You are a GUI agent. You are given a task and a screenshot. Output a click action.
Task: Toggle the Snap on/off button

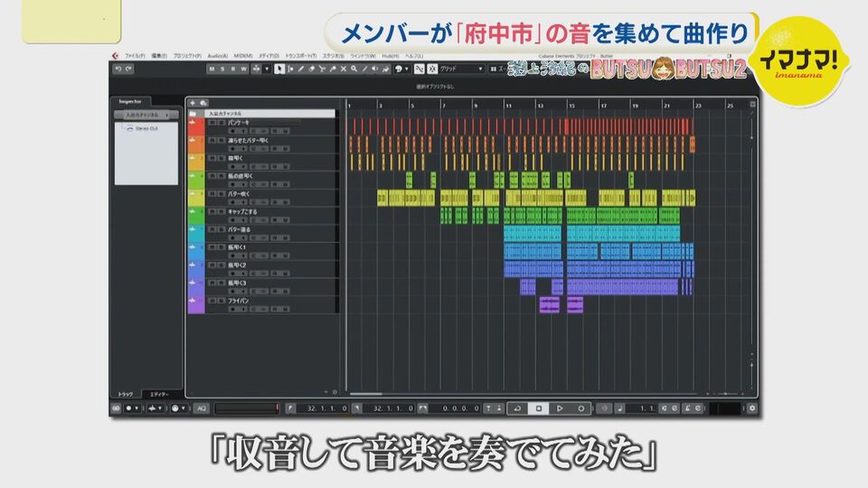432,70
